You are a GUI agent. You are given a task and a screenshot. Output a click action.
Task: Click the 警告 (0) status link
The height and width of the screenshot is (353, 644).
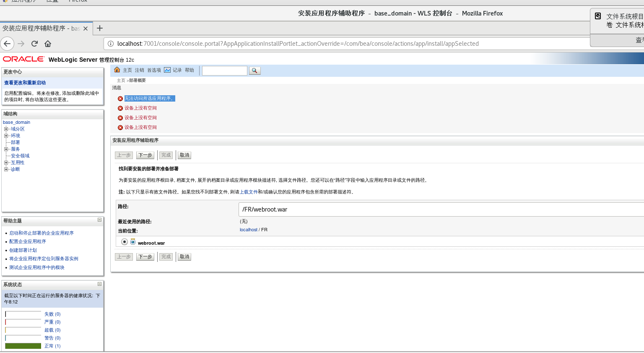pyautogui.click(x=52, y=338)
